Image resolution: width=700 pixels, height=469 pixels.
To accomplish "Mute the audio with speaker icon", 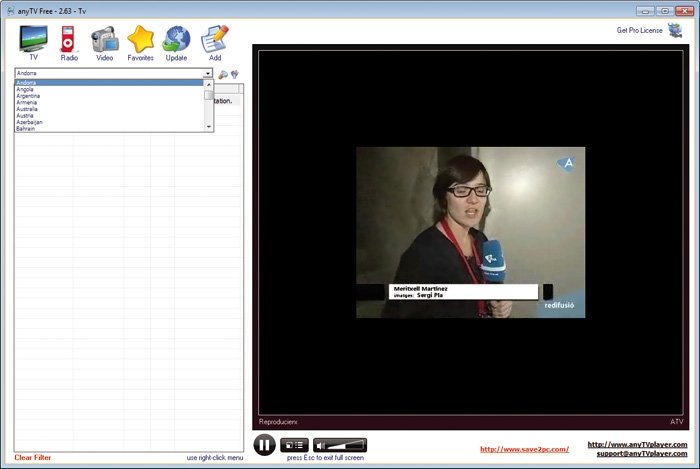I will click(321, 445).
